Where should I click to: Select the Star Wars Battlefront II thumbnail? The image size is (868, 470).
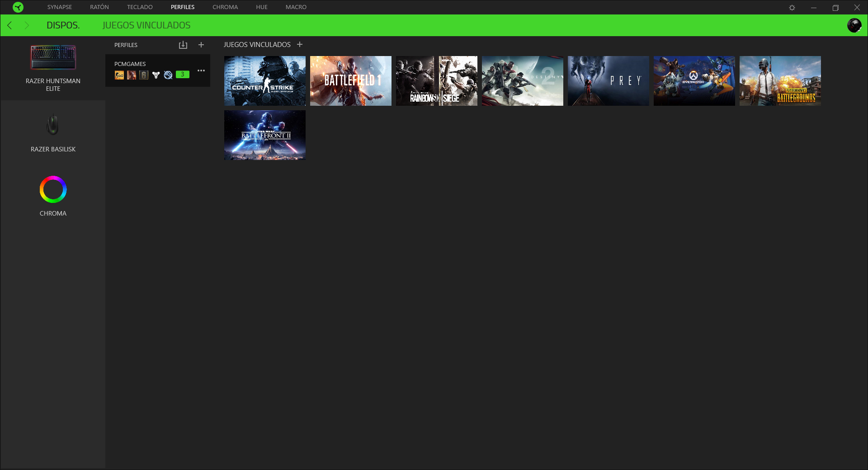click(265, 135)
